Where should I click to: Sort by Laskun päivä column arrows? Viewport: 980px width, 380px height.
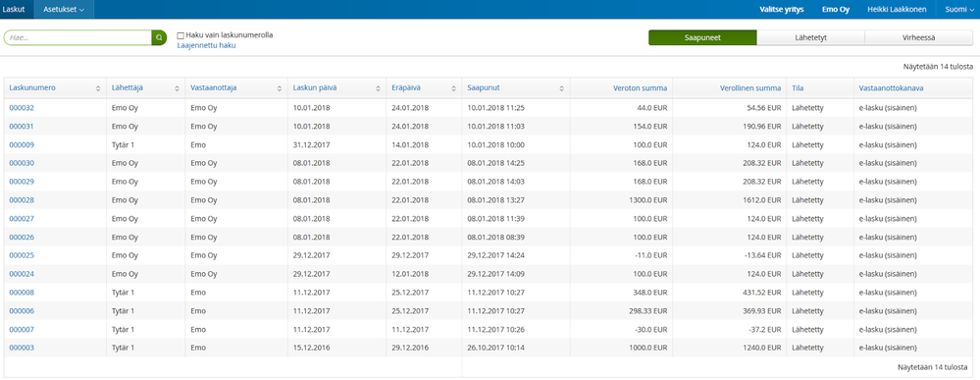tap(378, 88)
